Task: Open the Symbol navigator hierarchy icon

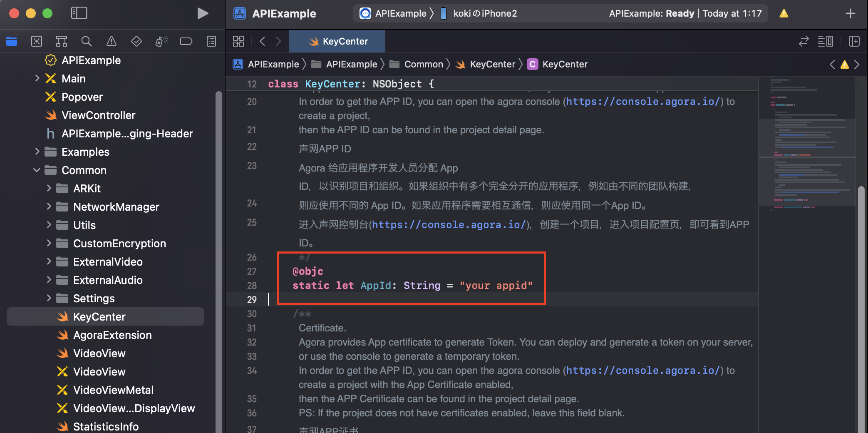Action: [x=62, y=41]
